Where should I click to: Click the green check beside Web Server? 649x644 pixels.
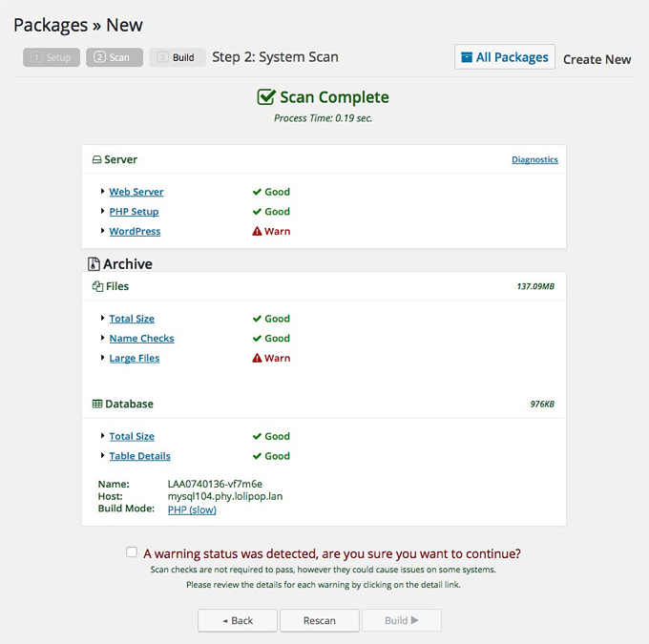tap(257, 192)
